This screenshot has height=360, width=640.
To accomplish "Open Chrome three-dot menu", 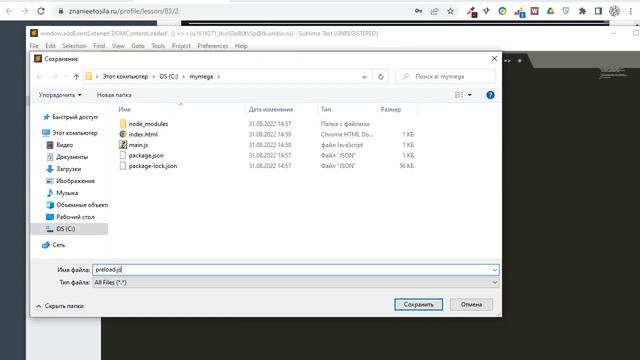I will pos(630,11).
